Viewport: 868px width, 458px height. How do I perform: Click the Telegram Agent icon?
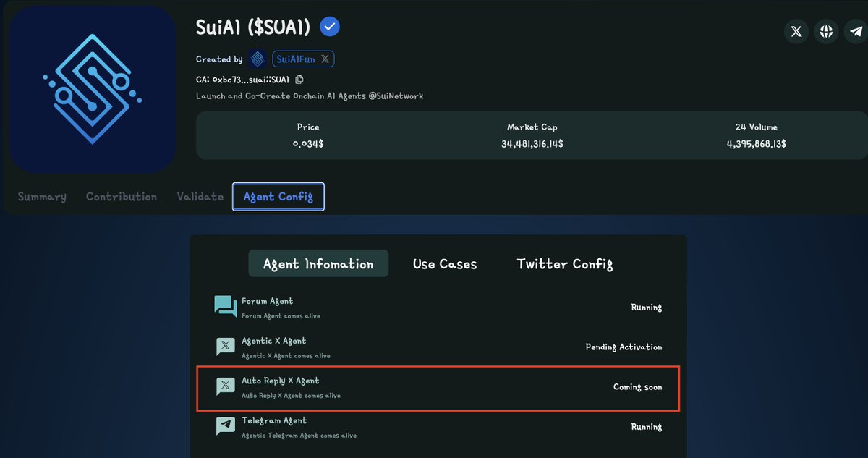[x=226, y=426]
